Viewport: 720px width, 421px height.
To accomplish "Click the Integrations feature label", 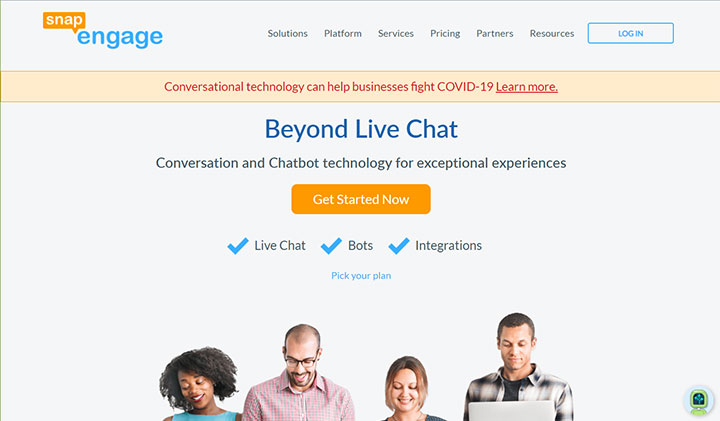I will pos(448,246).
